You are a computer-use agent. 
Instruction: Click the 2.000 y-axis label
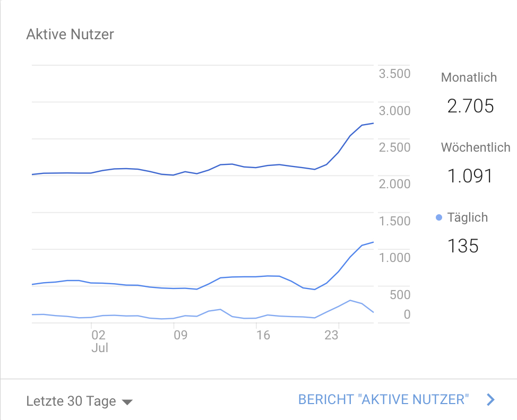pyautogui.click(x=394, y=184)
